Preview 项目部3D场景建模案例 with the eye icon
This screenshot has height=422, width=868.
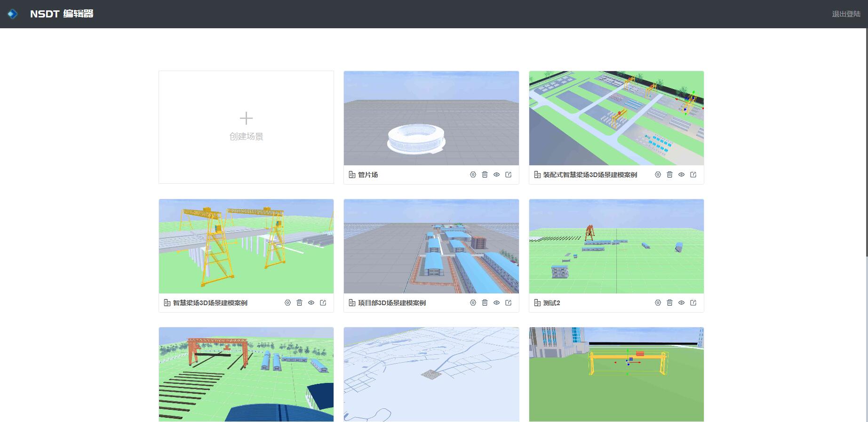point(496,303)
